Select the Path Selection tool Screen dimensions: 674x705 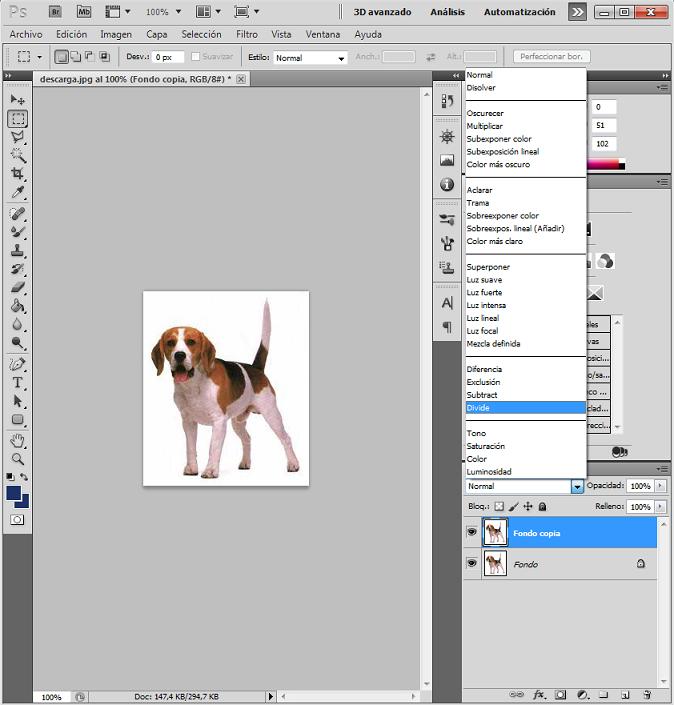pos(18,401)
